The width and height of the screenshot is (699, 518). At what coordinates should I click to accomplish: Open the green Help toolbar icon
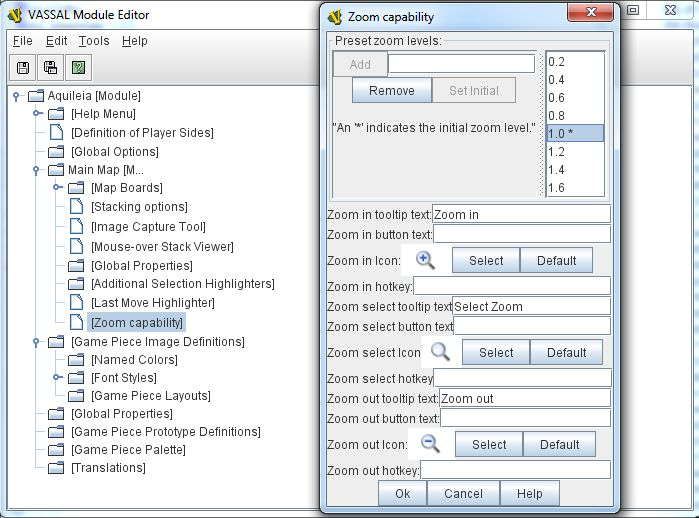click(x=78, y=68)
